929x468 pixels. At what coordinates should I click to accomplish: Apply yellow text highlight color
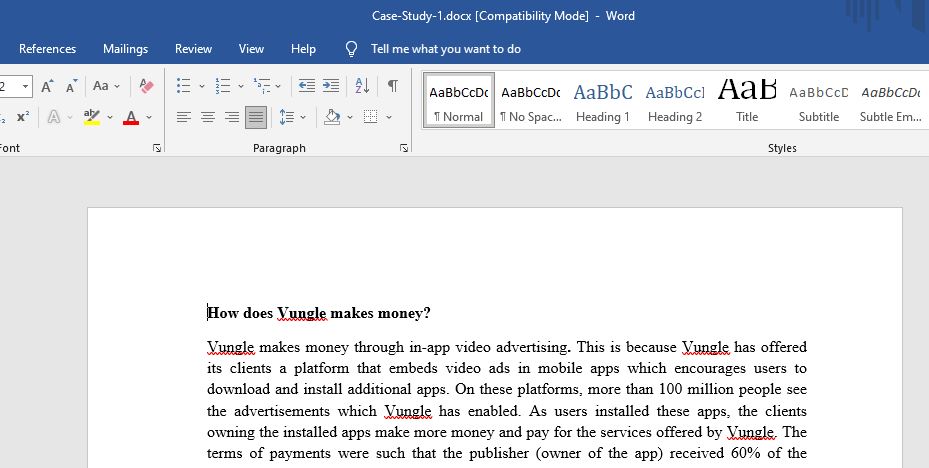pyautogui.click(x=92, y=117)
